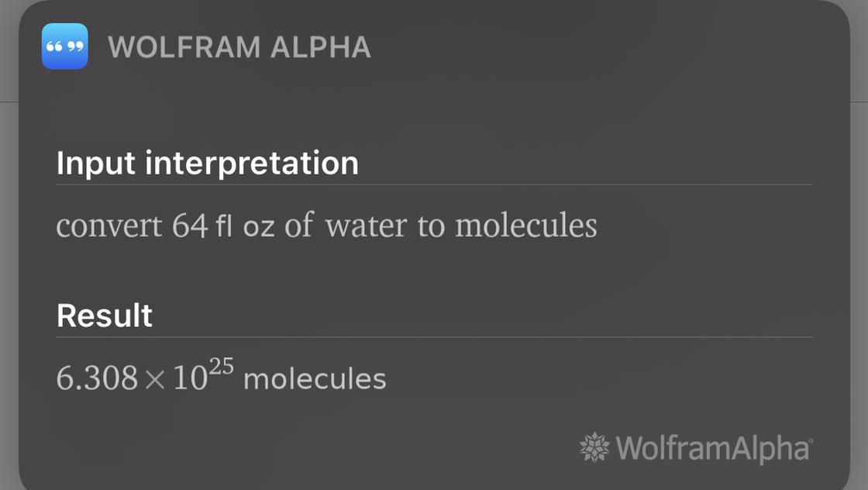Click the exponent 25 in the result
868x490 pixels.
click(221, 367)
